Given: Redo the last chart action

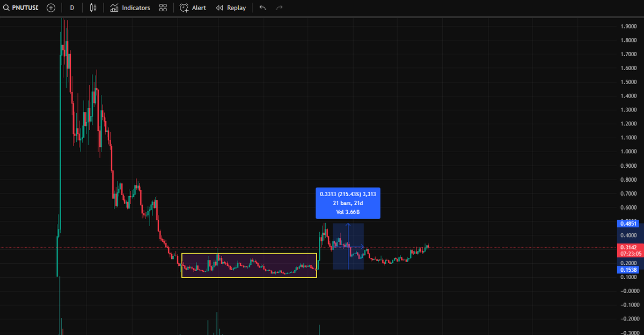Looking at the screenshot, I should click(x=279, y=8).
